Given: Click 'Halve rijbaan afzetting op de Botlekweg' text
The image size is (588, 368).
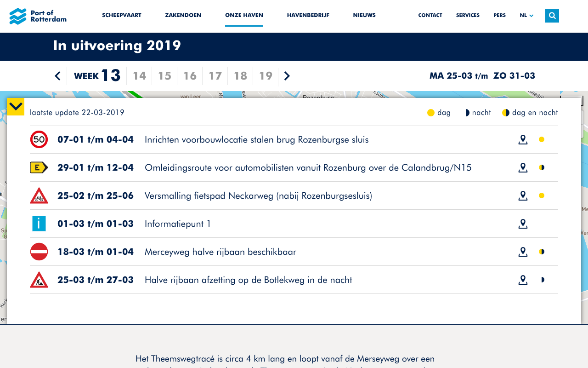Looking at the screenshot, I should (x=249, y=280).
